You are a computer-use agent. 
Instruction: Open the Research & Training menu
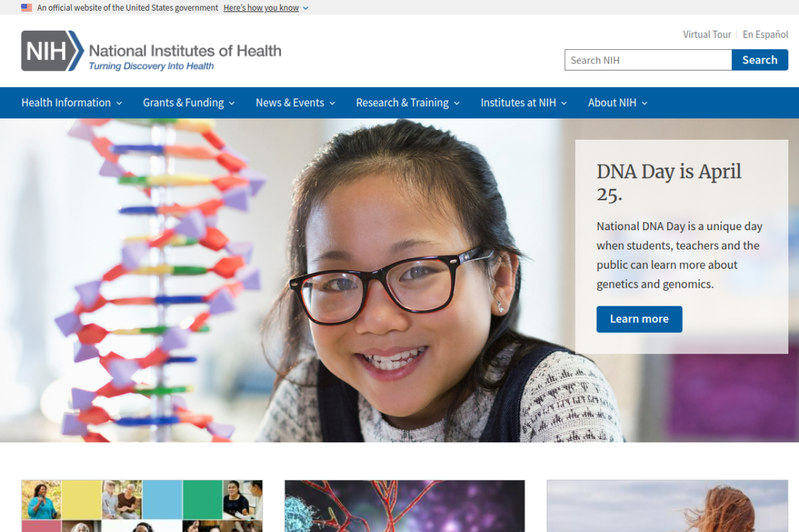pyautogui.click(x=408, y=103)
